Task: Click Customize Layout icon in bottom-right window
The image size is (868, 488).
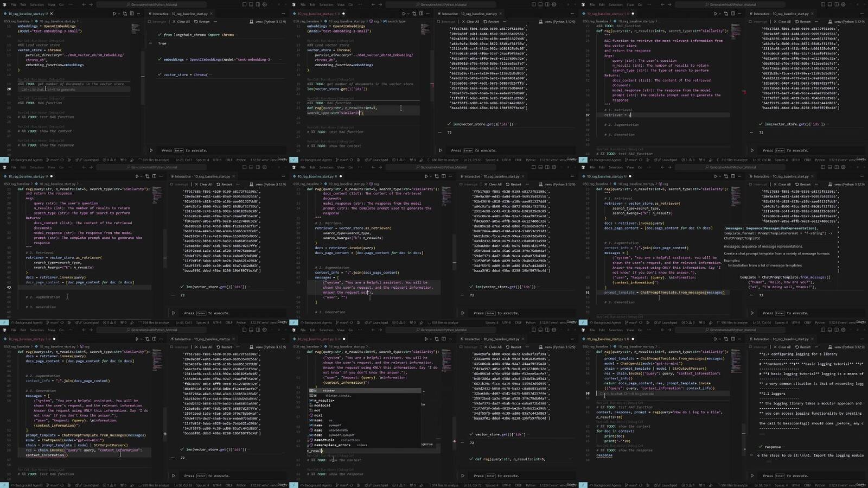Action: click(843, 329)
